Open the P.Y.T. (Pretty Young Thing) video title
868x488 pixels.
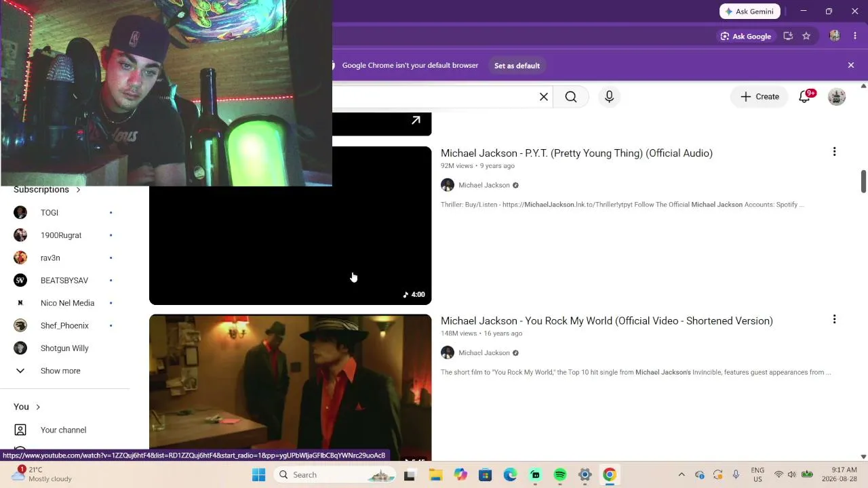click(x=576, y=153)
